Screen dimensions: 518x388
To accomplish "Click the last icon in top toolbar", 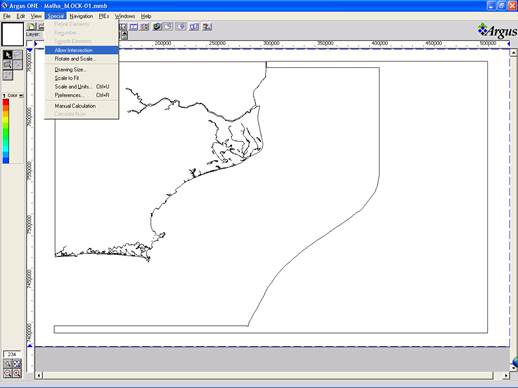I will pos(207,27).
